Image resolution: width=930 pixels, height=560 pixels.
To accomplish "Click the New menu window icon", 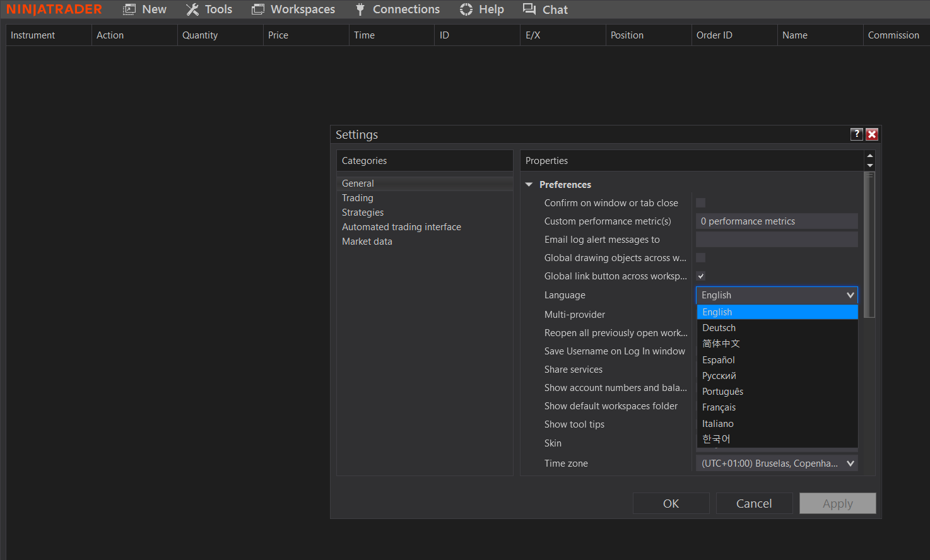I will pos(129,9).
